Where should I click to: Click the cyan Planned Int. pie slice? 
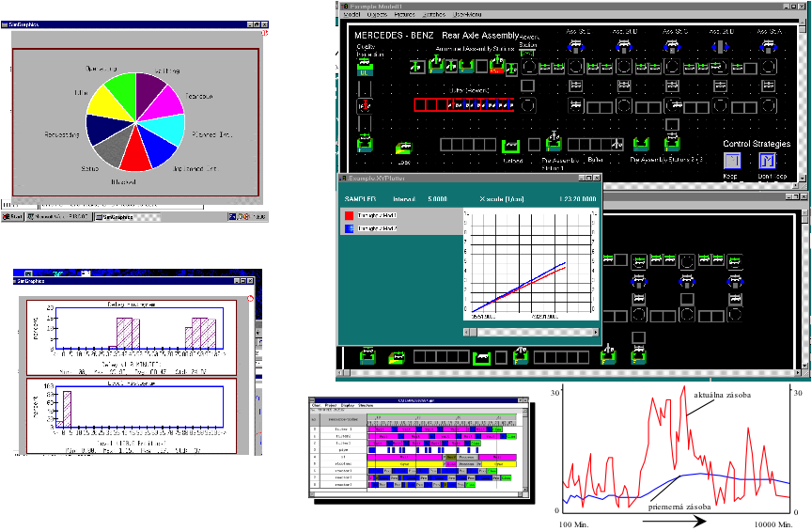[x=168, y=128]
